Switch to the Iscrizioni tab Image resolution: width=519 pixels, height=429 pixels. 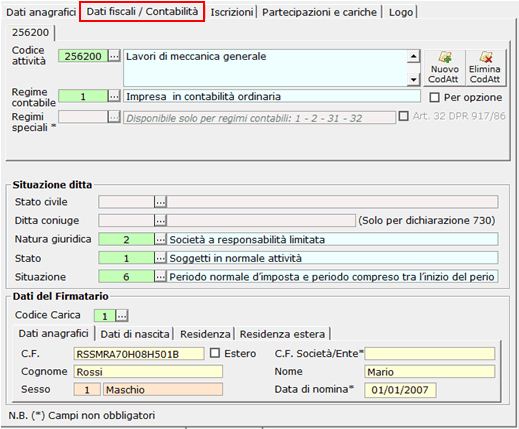tap(231, 12)
